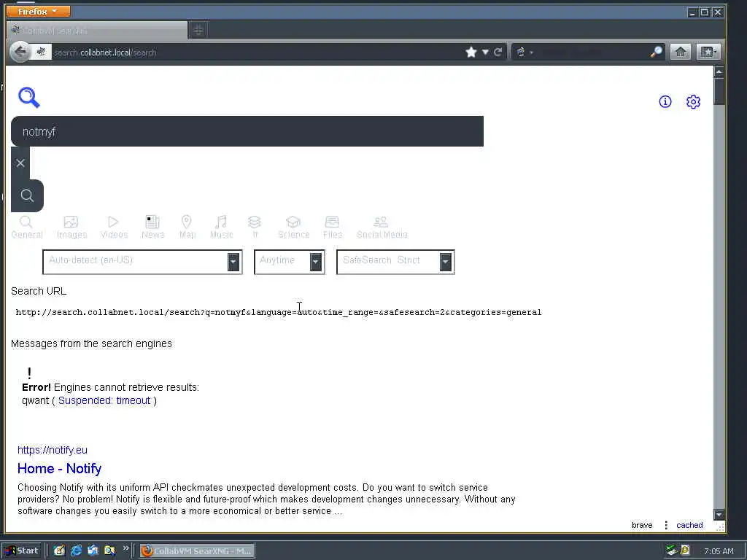
Task: Open the SafeSearch Strict dropdown
Action: pyautogui.click(x=395, y=262)
